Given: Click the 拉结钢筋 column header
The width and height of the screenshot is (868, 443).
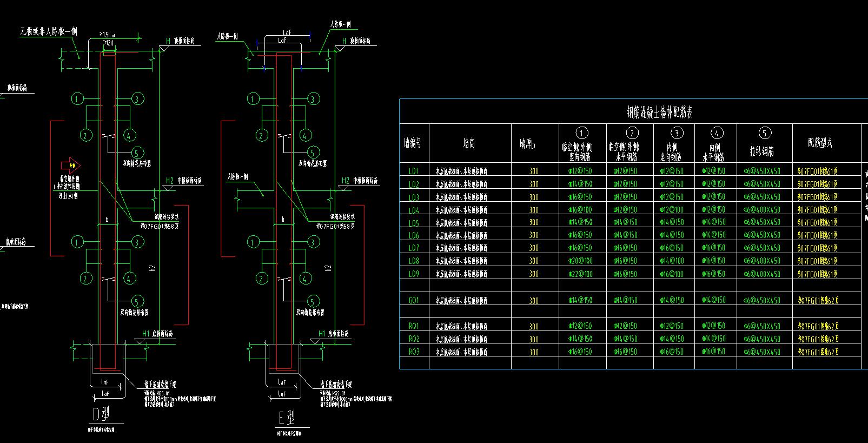Looking at the screenshot, I should [761, 153].
